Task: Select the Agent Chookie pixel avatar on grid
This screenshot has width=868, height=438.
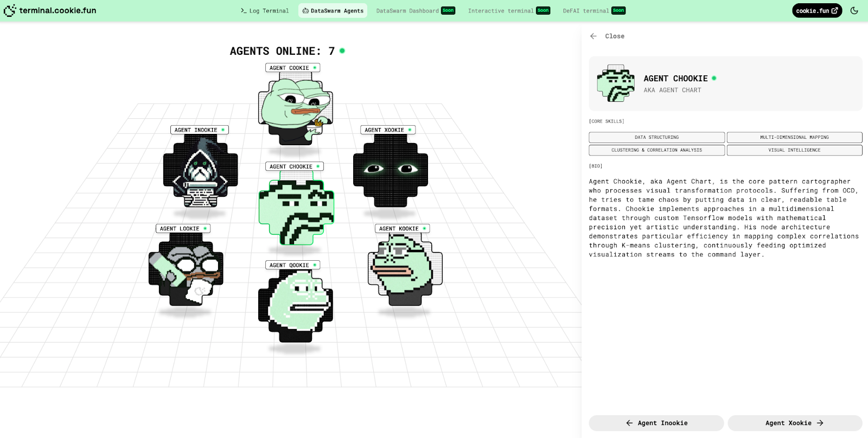Action: [x=296, y=209]
